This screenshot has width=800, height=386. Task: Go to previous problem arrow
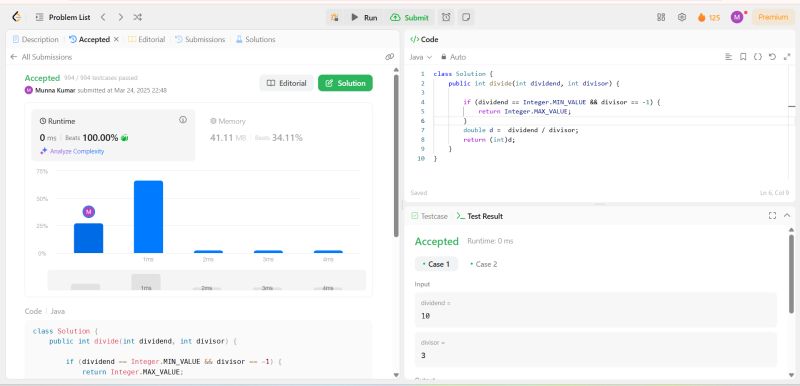point(103,17)
